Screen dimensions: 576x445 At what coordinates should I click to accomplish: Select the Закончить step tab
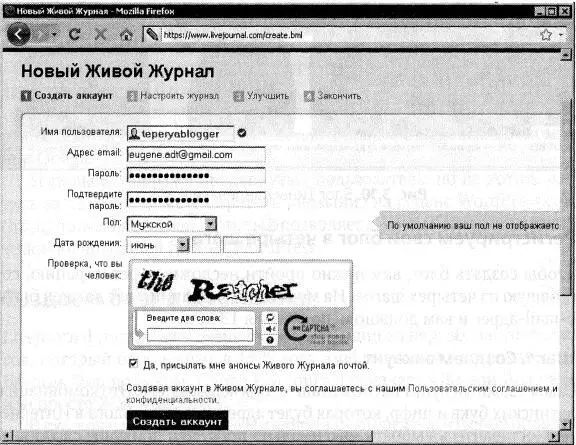click(333, 96)
